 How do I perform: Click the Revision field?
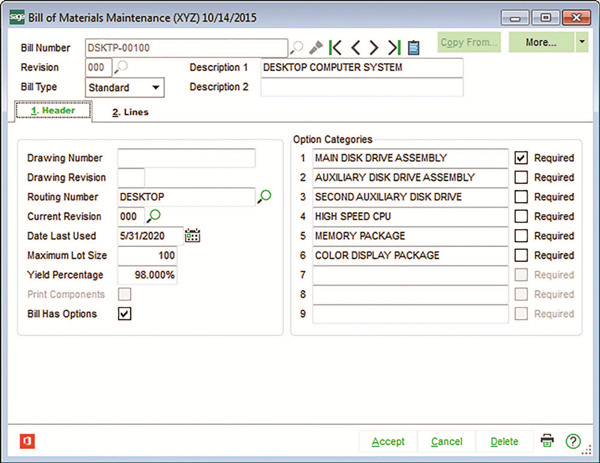(x=98, y=67)
